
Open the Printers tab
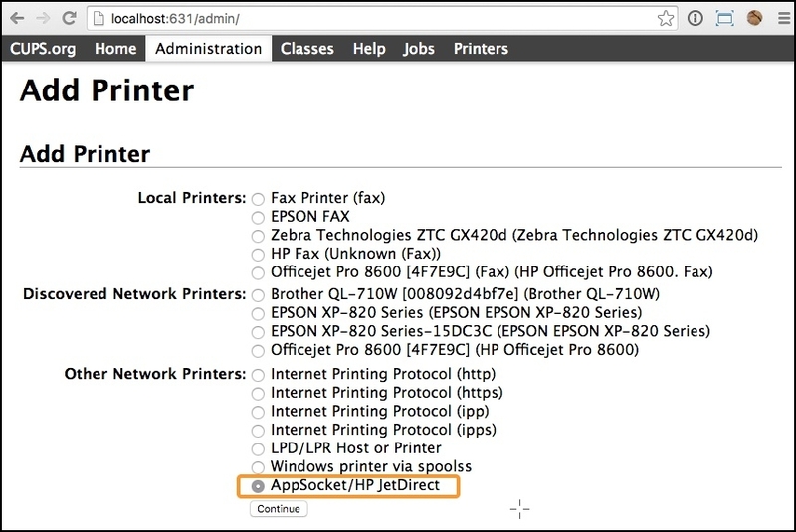point(481,49)
